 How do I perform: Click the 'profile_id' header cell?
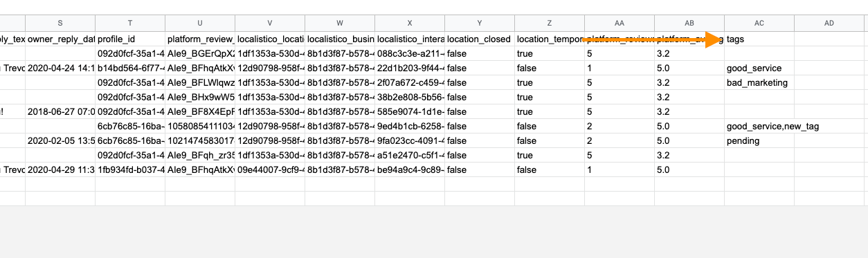(130, 39)
